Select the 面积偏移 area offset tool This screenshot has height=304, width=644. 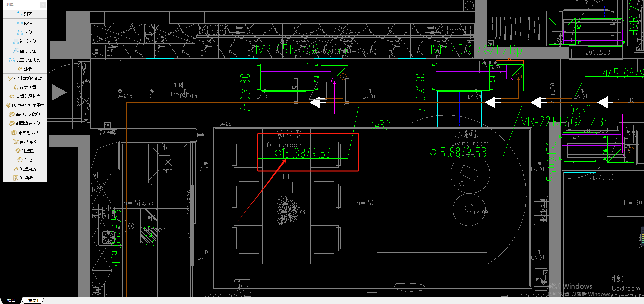25,142
